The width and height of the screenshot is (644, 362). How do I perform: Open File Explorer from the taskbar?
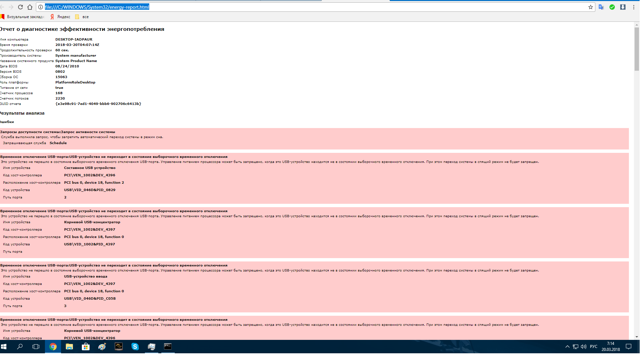tap(69, 347)
